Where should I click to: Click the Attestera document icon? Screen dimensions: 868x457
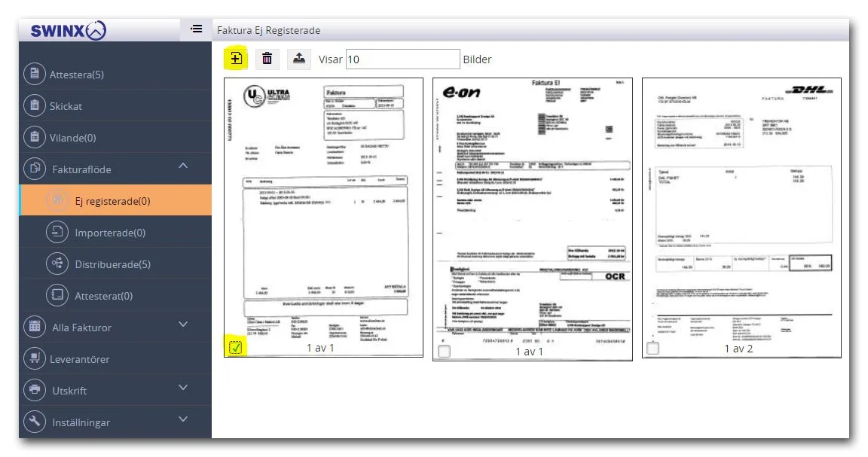pos(35,74)
